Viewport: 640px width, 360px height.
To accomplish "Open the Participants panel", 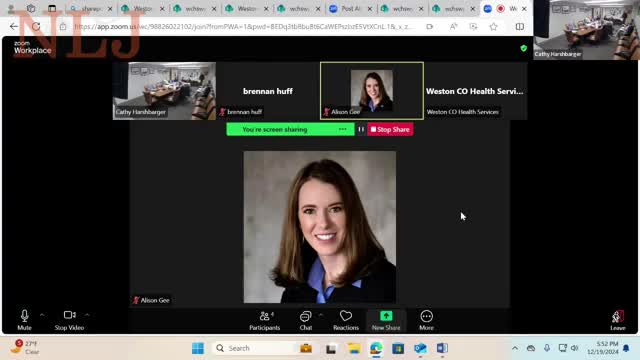I will [x=264, y=320].
